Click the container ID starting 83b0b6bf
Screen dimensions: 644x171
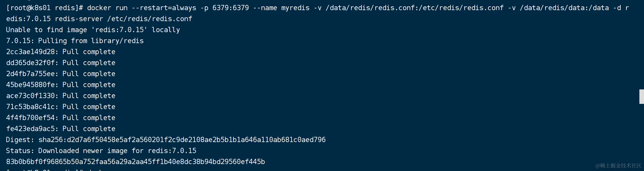(x=136, y=162)
